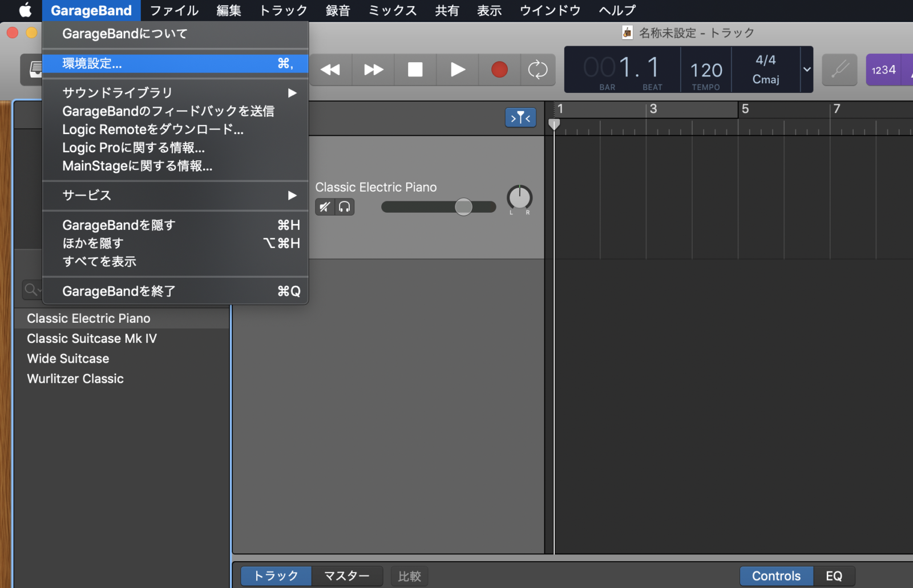This screenshot has height=588, width=913.
Task: Select GarageBandのフィードバックを送信
Action: tap(176, 111)
